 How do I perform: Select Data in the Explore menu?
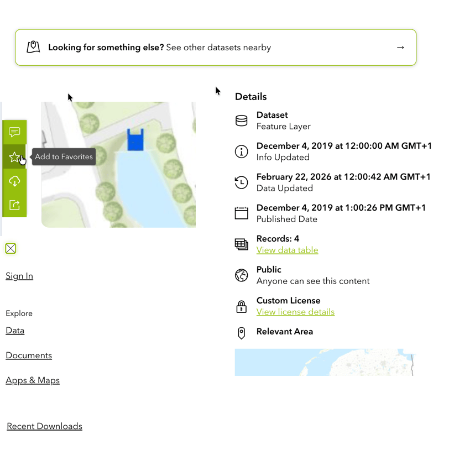(x=15, y=331)
